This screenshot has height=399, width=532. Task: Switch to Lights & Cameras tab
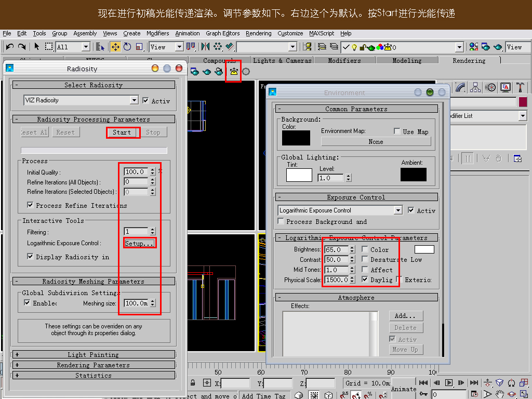click(x=282, y=60)
